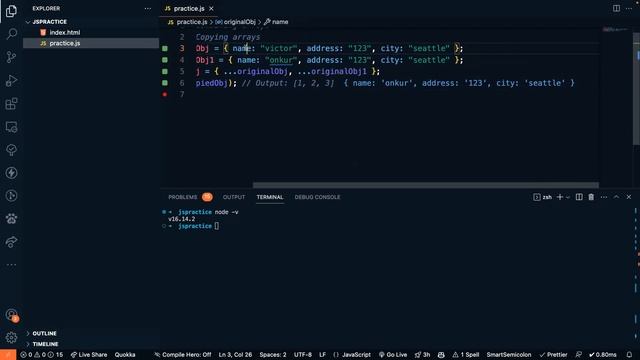
Task: Click the Live Share status bar button
Action: pyautogui.click(x=89, y=355)
